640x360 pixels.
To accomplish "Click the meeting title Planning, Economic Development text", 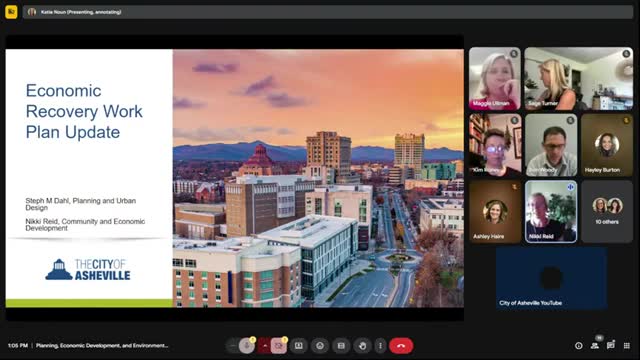I will pyautogui.click(x=102, y=346).
